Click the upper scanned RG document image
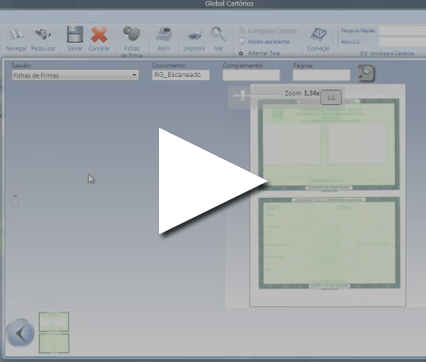This screenshot has width=426, height=362. coord(329,144)
